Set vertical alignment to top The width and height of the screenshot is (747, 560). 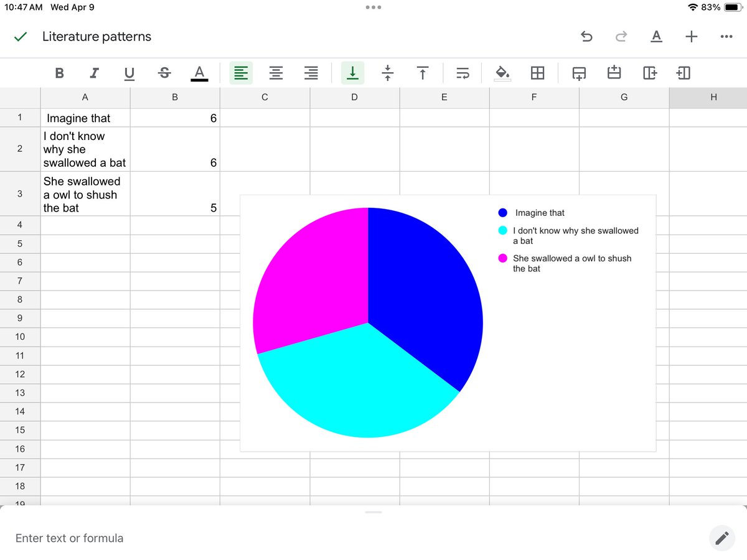tap(423, 73)
